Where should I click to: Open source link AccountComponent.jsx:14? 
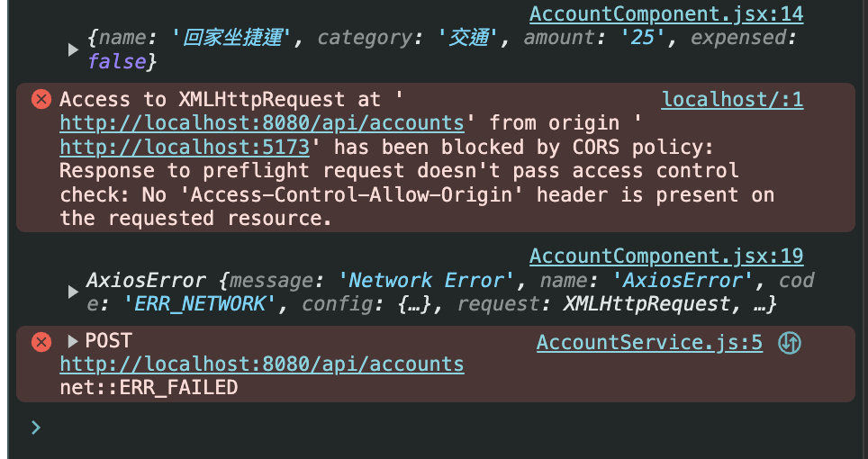[666, 13]
